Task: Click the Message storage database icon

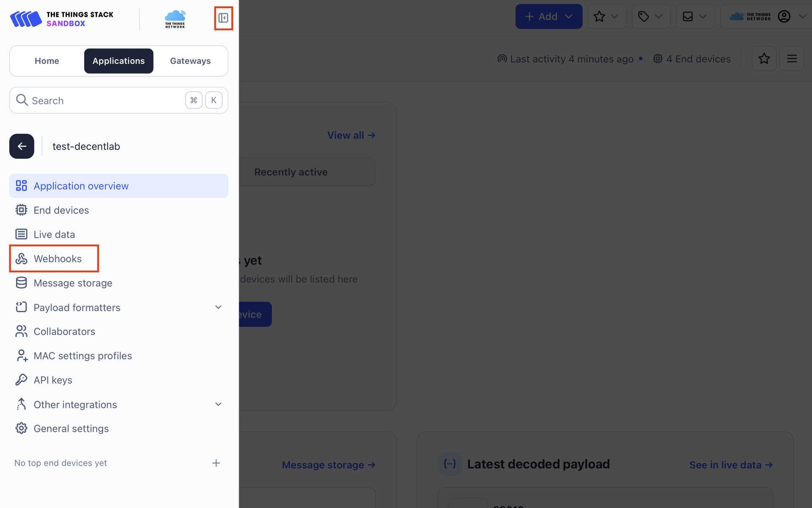Action: click(22, 283)
